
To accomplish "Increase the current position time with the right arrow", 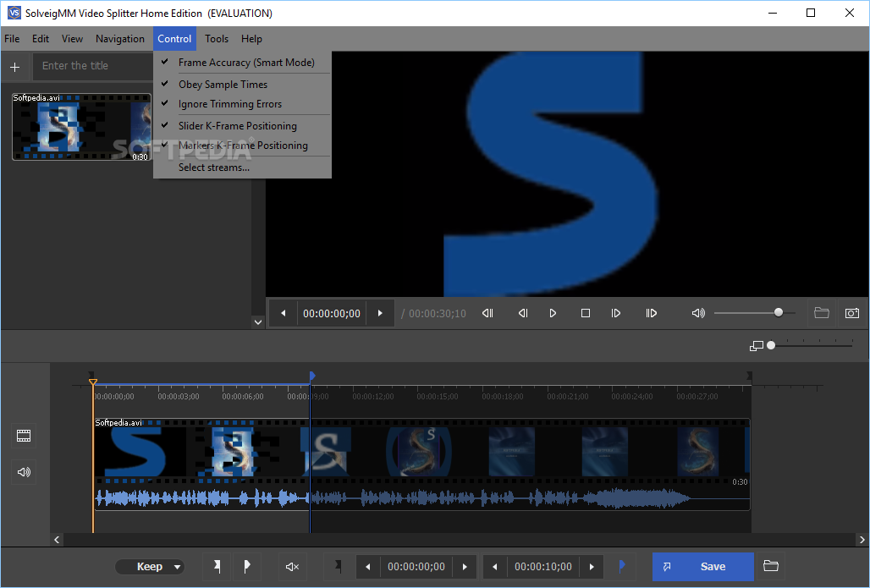I will pos(380,313).
